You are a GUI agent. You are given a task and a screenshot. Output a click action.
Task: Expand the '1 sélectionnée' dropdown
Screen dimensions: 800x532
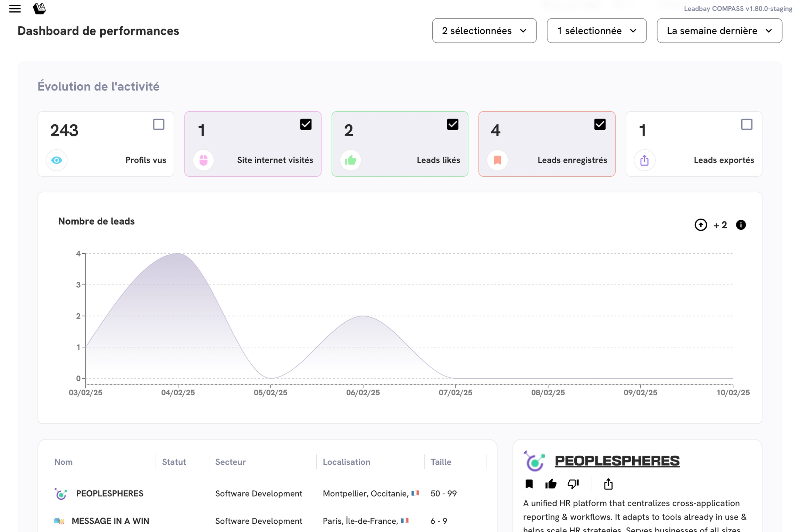596,31
